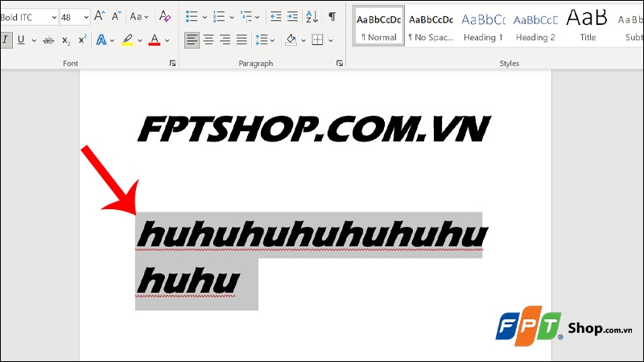Click selected huhuhuhuhuhuhuhu line
The height and width of the screenshot is (362, 644).
tap(312, 235)
